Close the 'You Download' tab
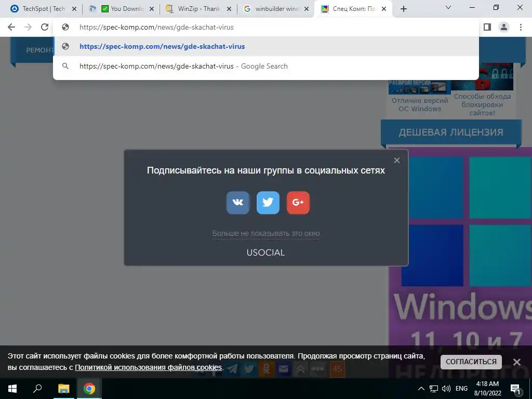 152,9
